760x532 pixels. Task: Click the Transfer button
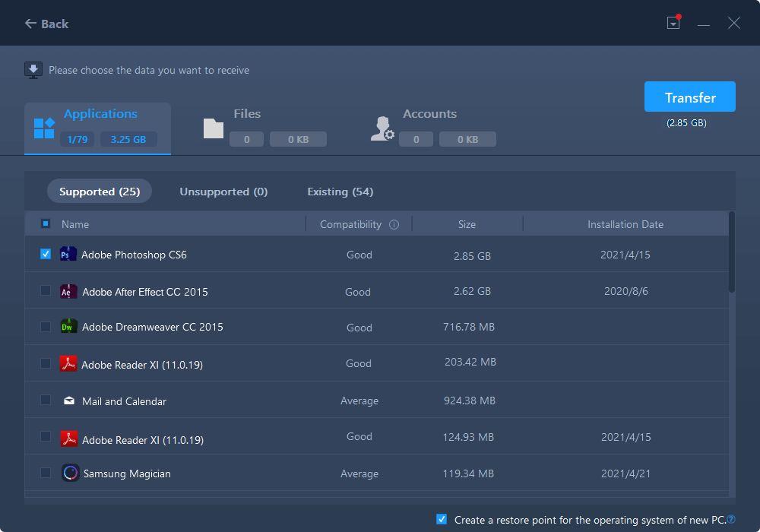(x=689, y=97)
